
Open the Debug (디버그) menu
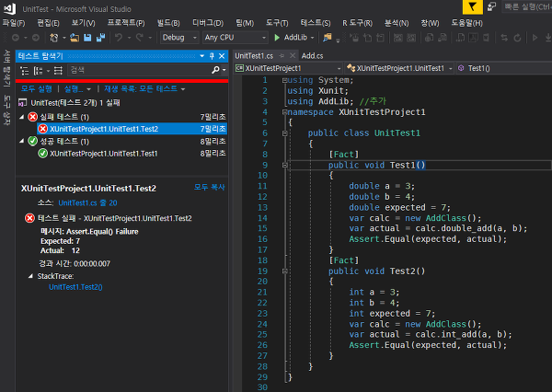click(208, 23)
